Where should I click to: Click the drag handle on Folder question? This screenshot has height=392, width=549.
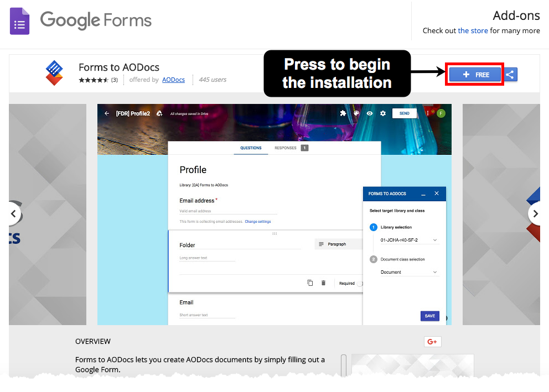coord(274,233)
